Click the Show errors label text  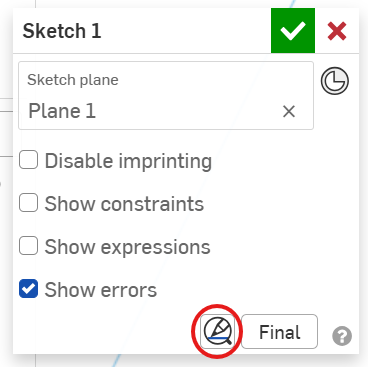tap(101, 290)
